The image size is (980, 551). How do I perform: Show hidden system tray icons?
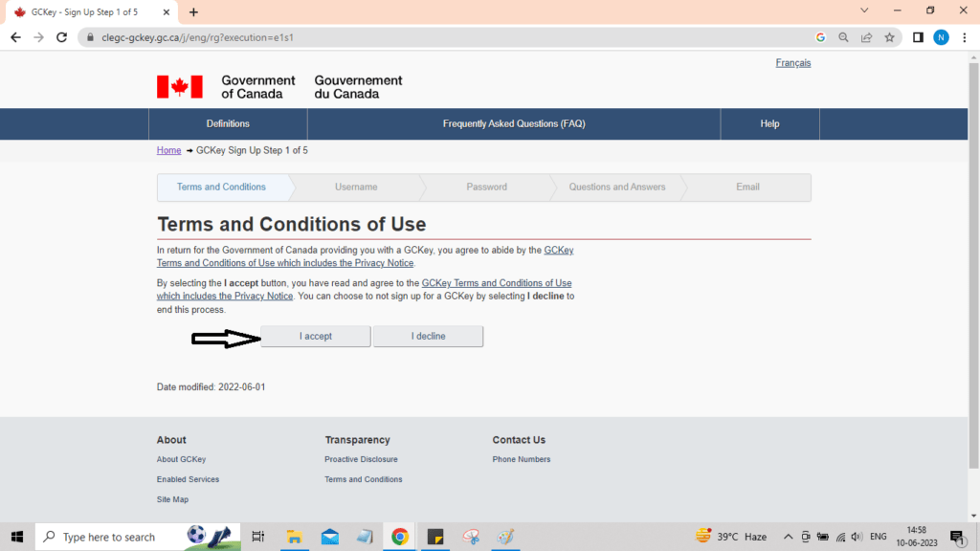coord(788,537)
